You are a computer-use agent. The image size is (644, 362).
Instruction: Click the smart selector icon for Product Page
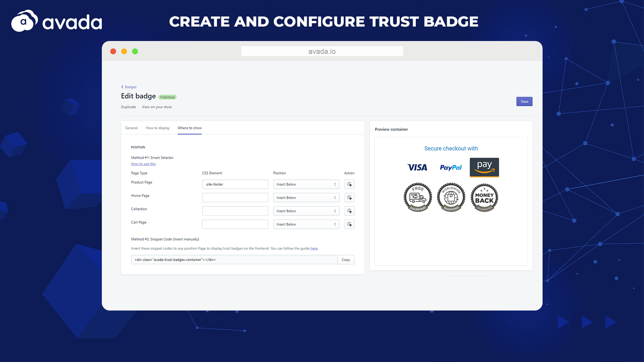[x=349, y=184]
